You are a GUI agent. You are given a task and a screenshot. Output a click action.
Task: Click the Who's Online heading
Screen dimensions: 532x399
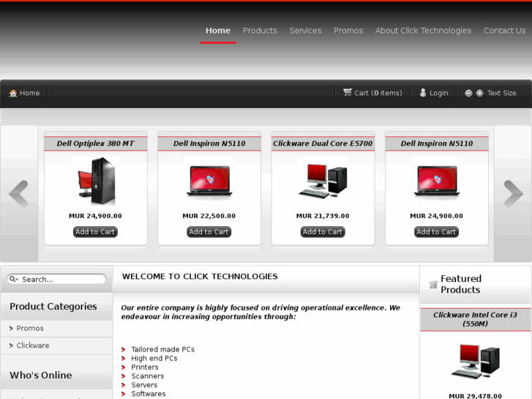click(x=41, y=375)
